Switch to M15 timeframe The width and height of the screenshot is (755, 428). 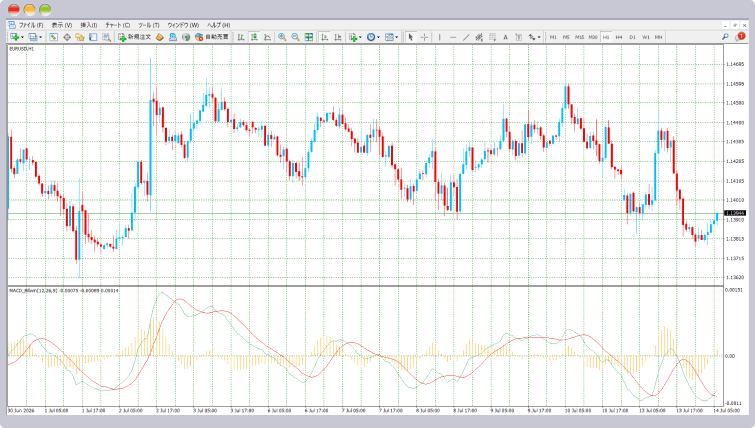[x=580, y=37]
